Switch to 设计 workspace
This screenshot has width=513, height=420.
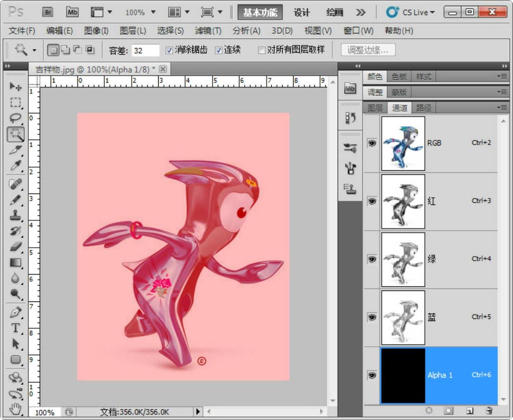tap(302, 12)
